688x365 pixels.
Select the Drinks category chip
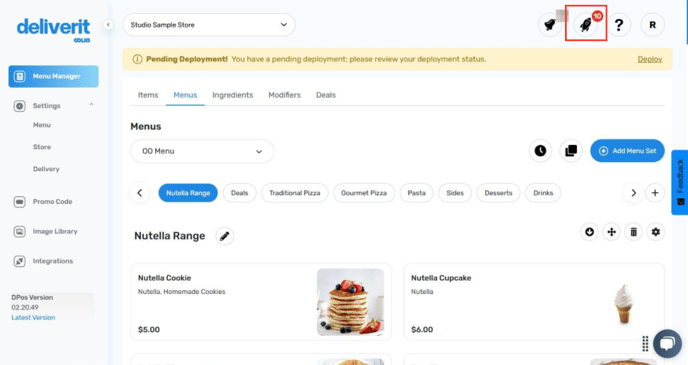pos(543,193)
